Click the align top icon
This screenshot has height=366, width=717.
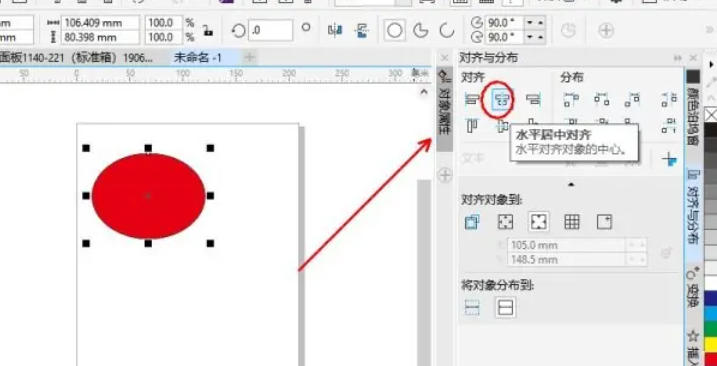coord(472,125)
